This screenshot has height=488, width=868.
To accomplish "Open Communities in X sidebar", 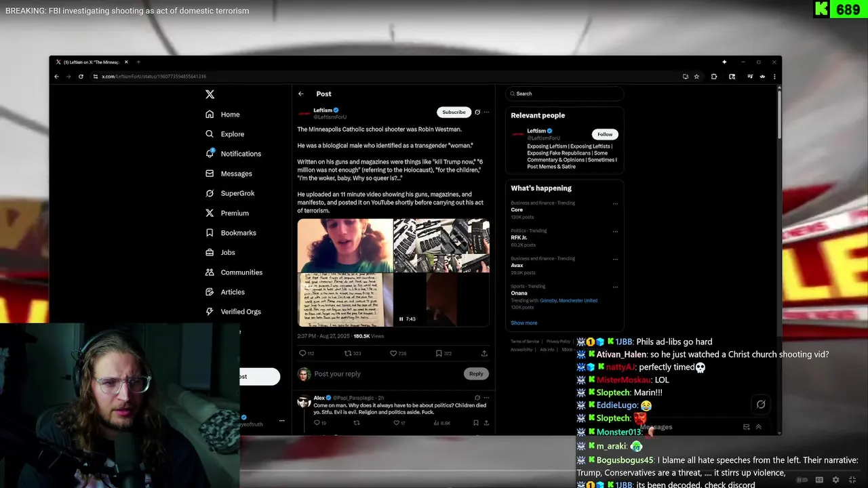I will tap(234, 272).
